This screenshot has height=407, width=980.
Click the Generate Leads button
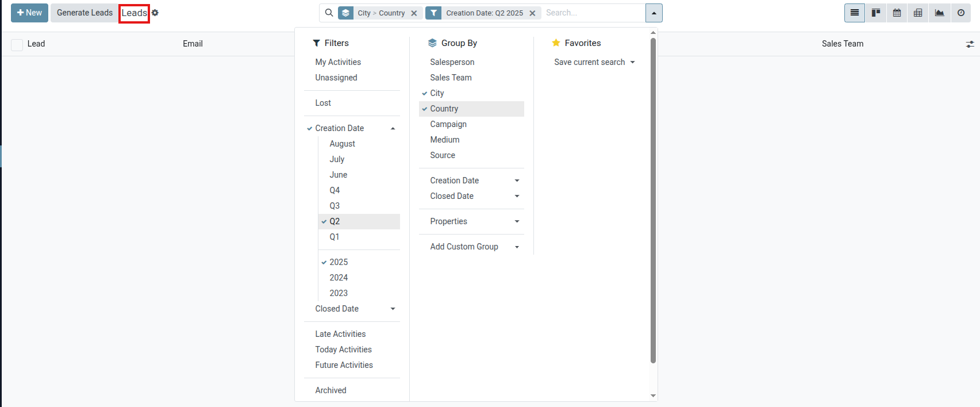84,13
